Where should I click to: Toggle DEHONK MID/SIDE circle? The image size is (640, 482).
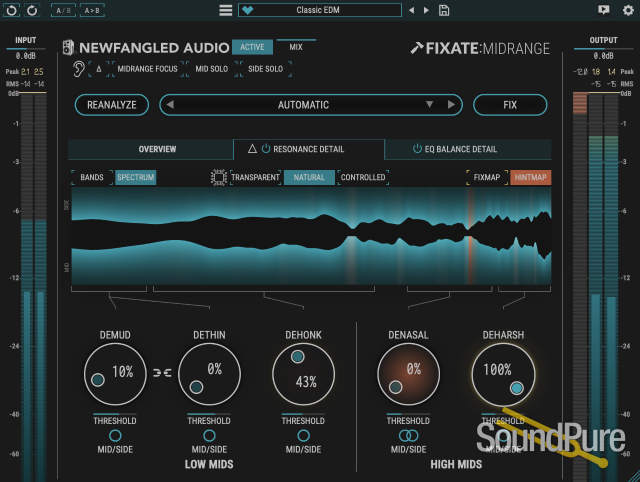[x=303, y=435]
